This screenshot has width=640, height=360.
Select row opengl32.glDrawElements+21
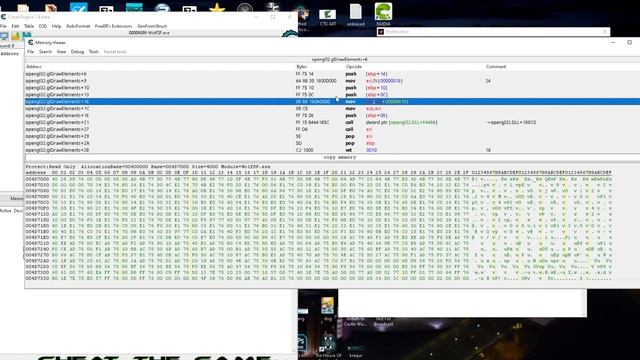pyautogui.click(x=332, y=122)
